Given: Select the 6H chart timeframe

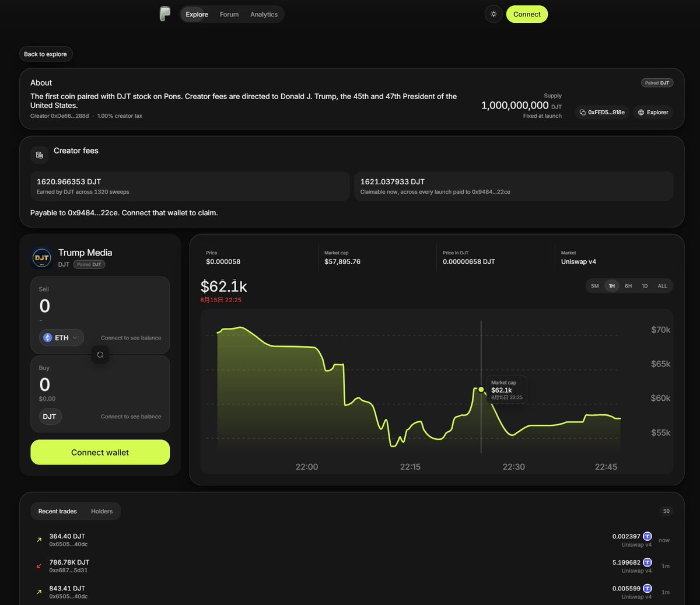Looking at the screenshot, I should (x=628, y=286).
